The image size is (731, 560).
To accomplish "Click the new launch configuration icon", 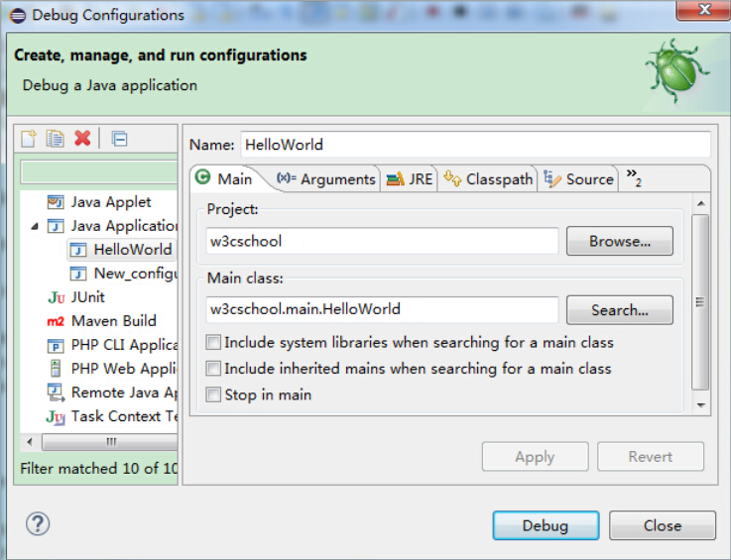I will [x=29, y=139].
